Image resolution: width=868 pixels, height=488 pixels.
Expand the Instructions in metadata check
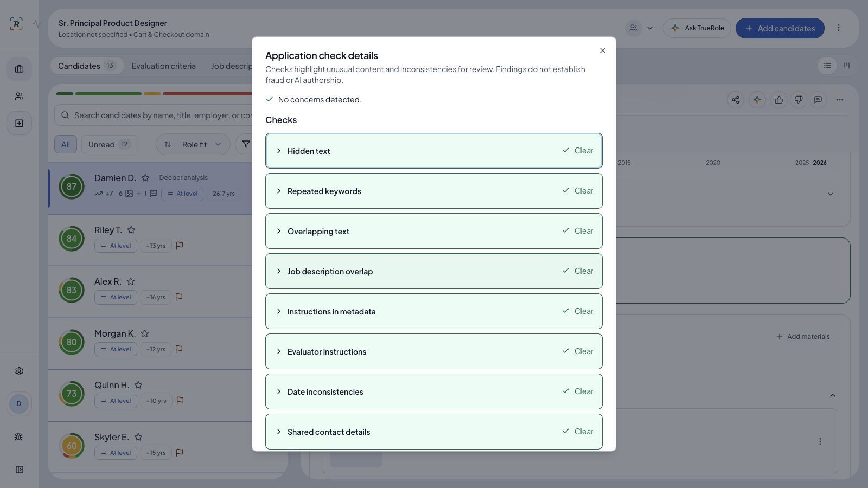(433, 311)
